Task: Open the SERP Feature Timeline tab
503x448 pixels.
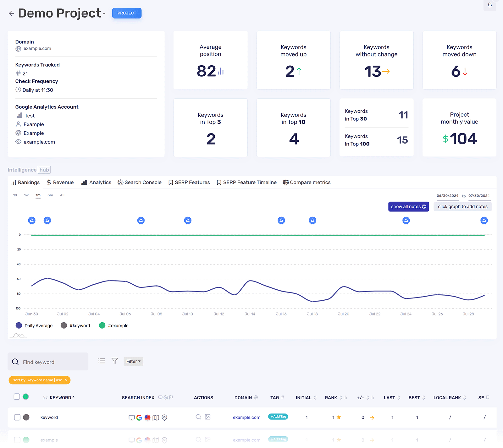Action: pos(246,182)
